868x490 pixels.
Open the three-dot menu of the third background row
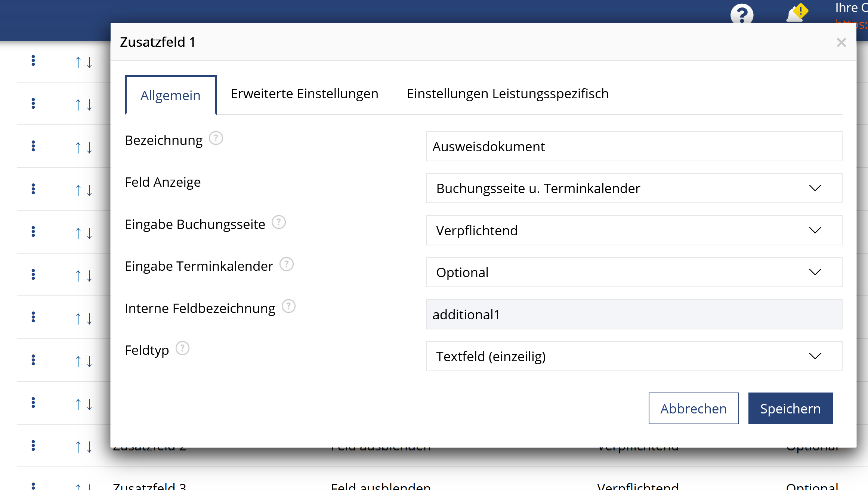coord(33,146)
